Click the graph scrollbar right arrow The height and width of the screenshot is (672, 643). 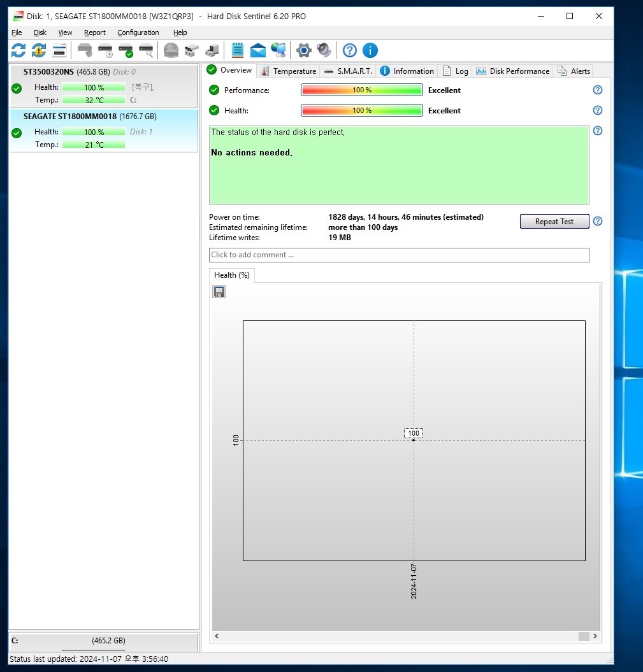595,636
